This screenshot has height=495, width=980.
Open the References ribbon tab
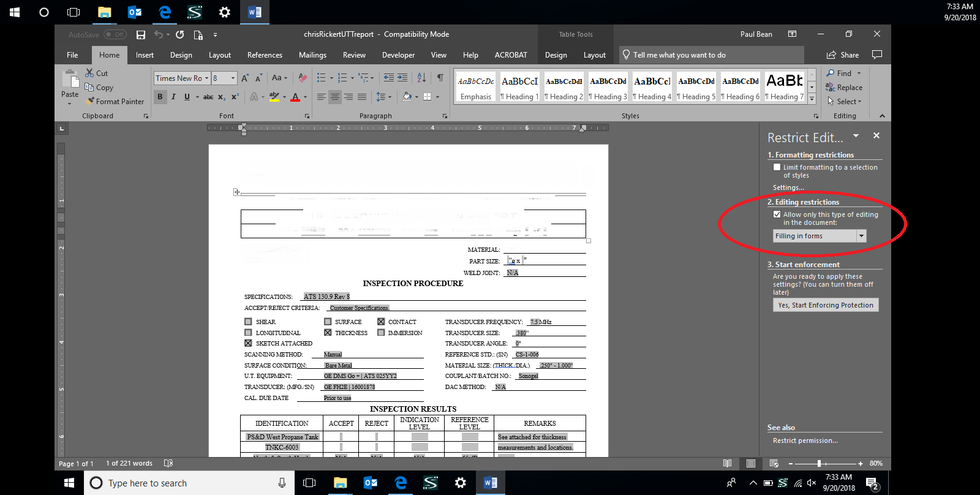(265, 55)
